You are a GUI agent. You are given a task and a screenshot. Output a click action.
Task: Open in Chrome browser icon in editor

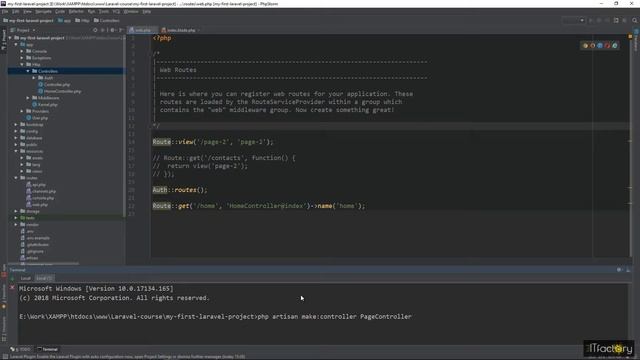pyautogui.click(x=585, y=46)
